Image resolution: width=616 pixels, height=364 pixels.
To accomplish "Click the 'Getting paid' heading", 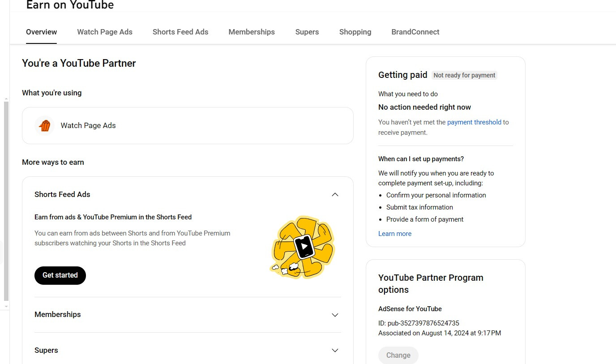I will click(x=403, y=75).
